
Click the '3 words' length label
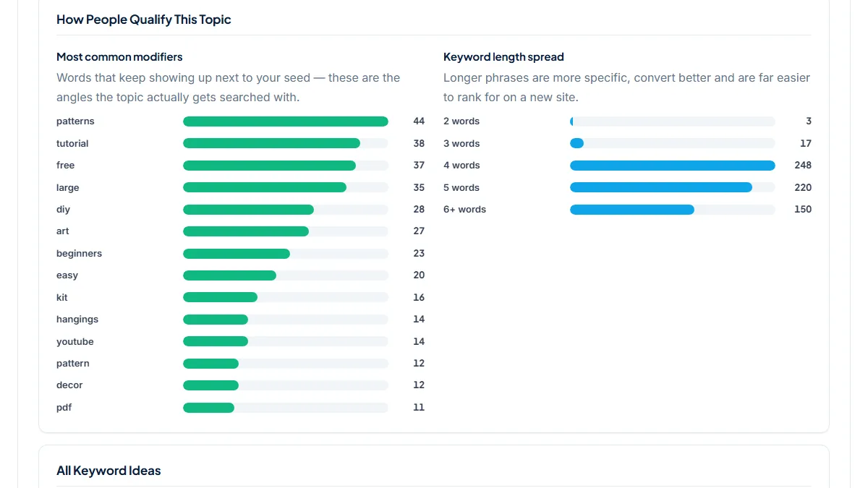pyautogui.click(x=461, y=143)
